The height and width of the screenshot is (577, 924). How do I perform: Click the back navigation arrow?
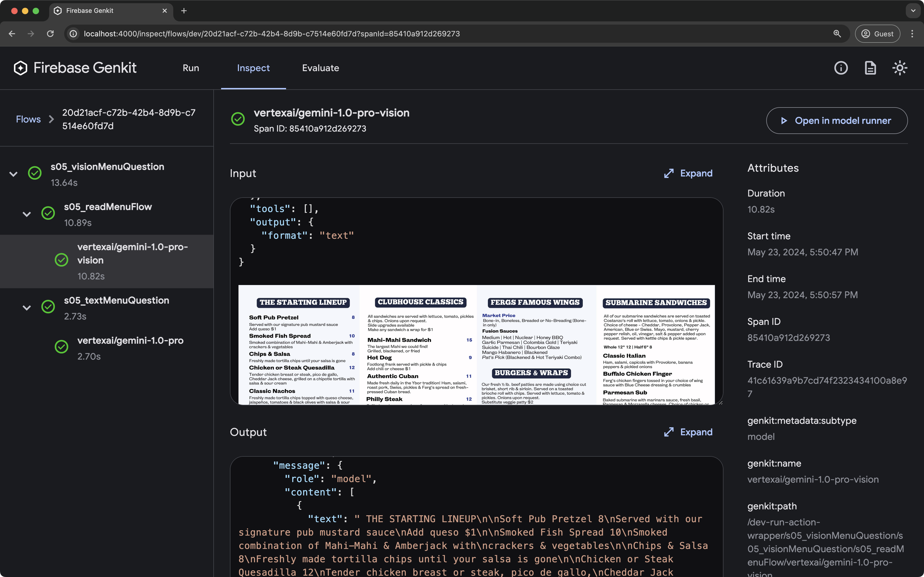[x=12, y=34]
